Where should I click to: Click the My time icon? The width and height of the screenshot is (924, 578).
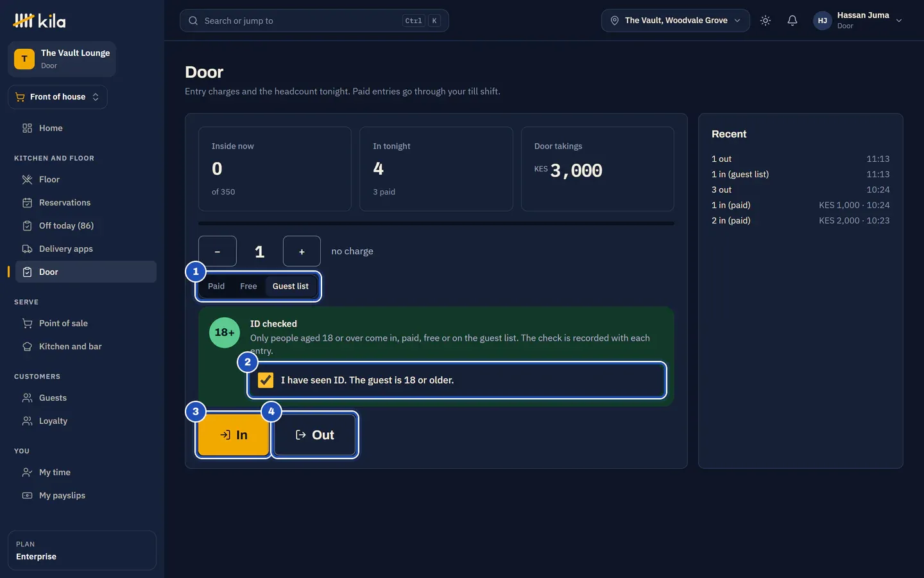pyautogui.click(x=27, y=473)
